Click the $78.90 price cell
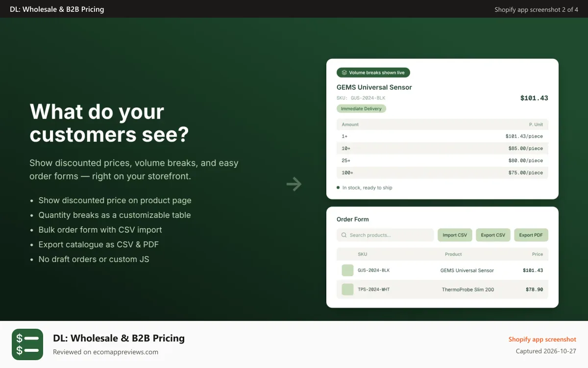Screen dimensions: 588x368 [x=535, y=289]
